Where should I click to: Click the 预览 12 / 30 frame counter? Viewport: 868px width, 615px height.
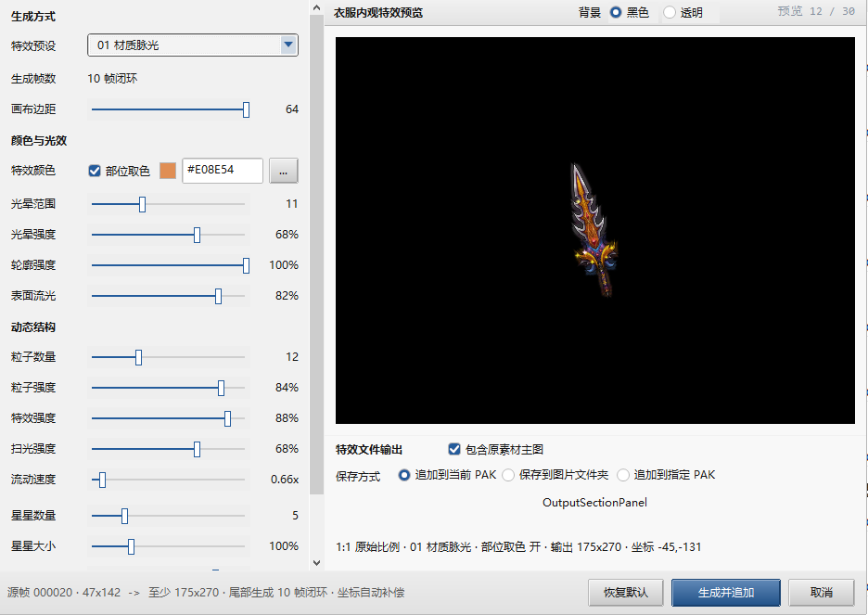tap(816, 11)
